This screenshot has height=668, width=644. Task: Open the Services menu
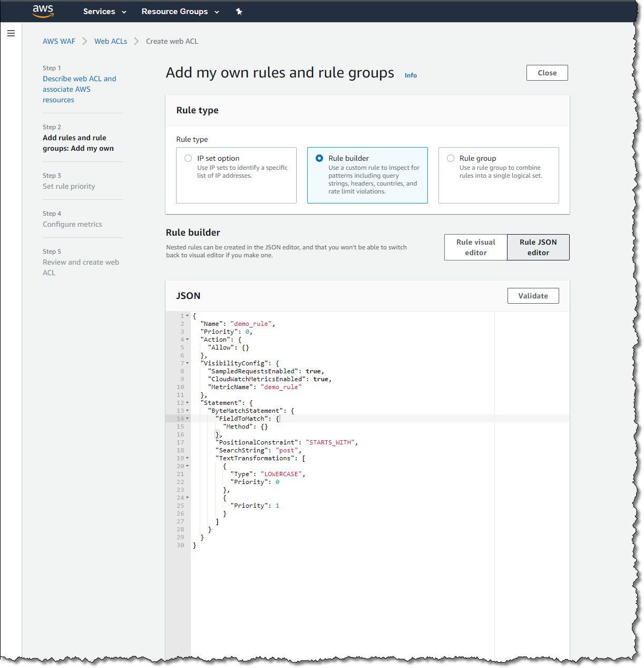(104, 12)
